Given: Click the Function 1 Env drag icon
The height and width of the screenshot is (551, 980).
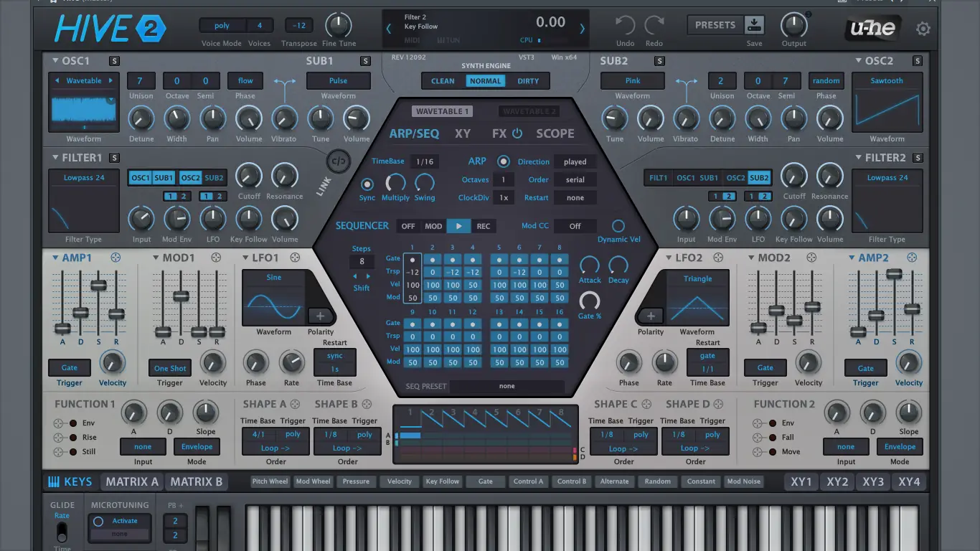Looking at the screenshot, I should [59, 423].
